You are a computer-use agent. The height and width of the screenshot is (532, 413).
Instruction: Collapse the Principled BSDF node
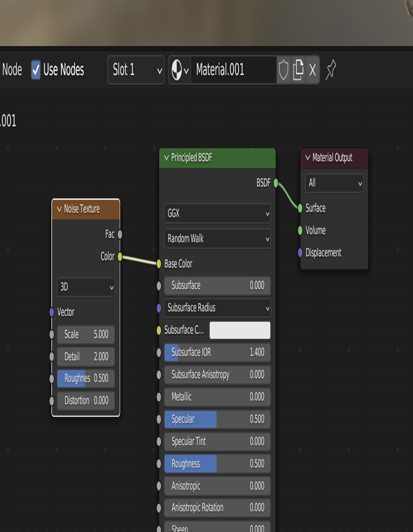166,158
